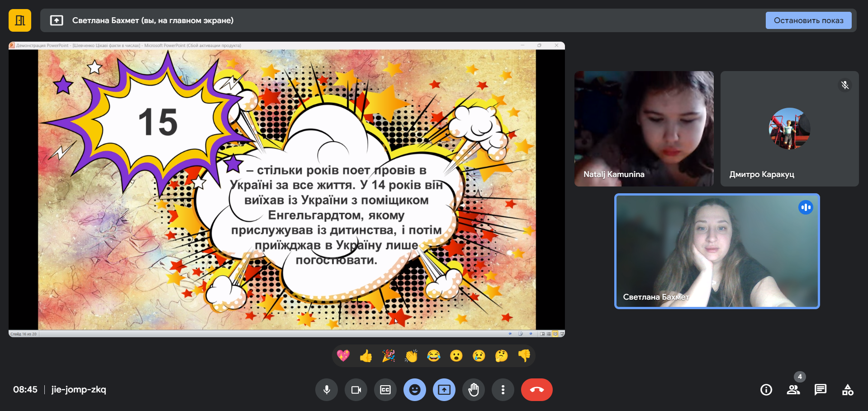Show the participants list
This screenshot has width=868, height=411.
793,390
